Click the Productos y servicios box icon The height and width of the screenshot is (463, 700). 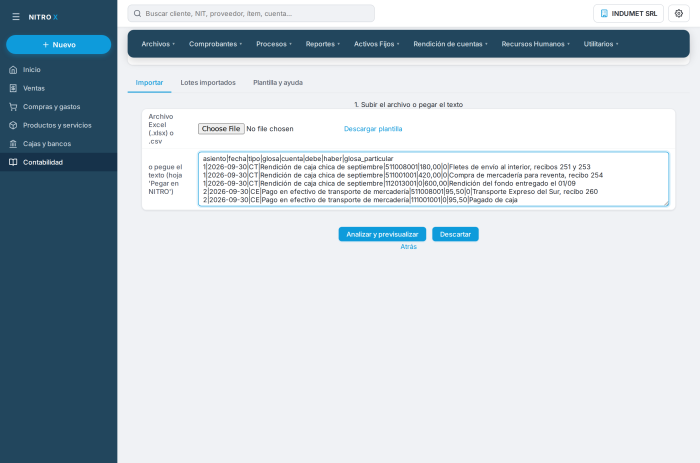13,125
